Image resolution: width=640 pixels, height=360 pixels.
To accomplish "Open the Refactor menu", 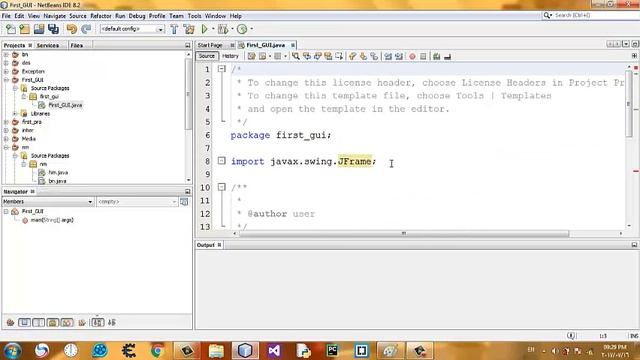I will click(101, 16).
